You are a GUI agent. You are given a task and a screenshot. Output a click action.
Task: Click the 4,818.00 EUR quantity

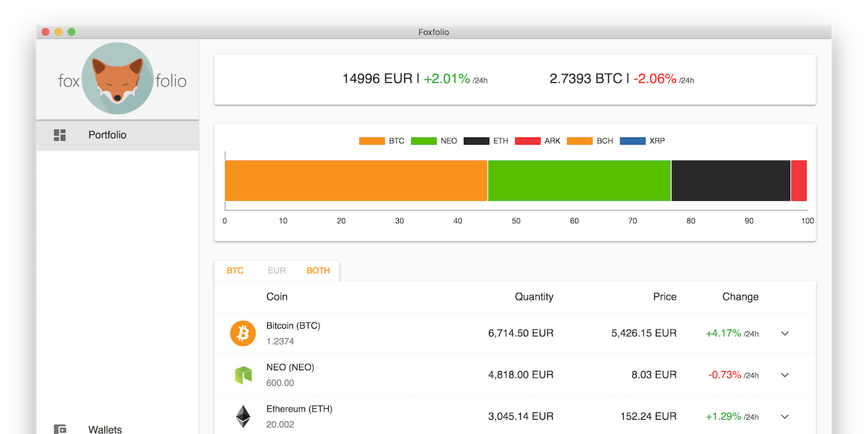coord(521,374)
